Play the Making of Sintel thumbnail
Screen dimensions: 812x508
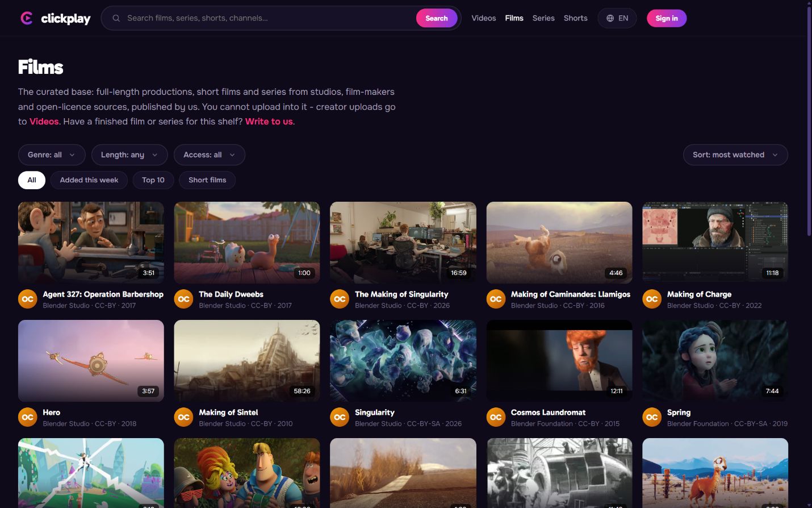point(247,361)
